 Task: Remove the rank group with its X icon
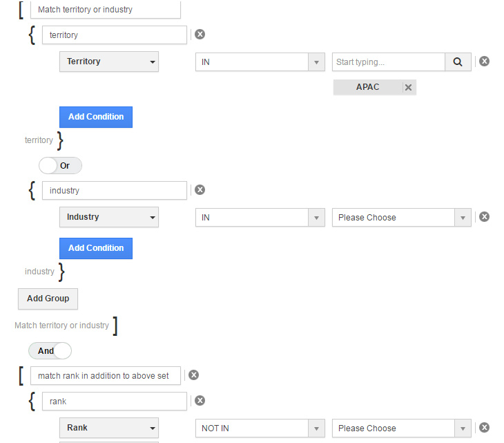coord(200,400)
